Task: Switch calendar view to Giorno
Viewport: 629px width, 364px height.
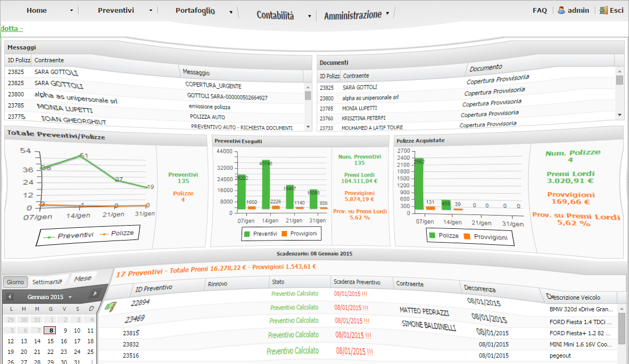Action: [15, 282]
